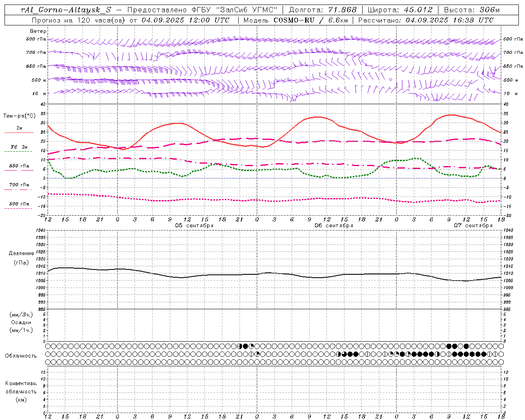Click the Долгота: 71.868 value
The width and height of the screenshot is (525, 420).
pos(323,10)
